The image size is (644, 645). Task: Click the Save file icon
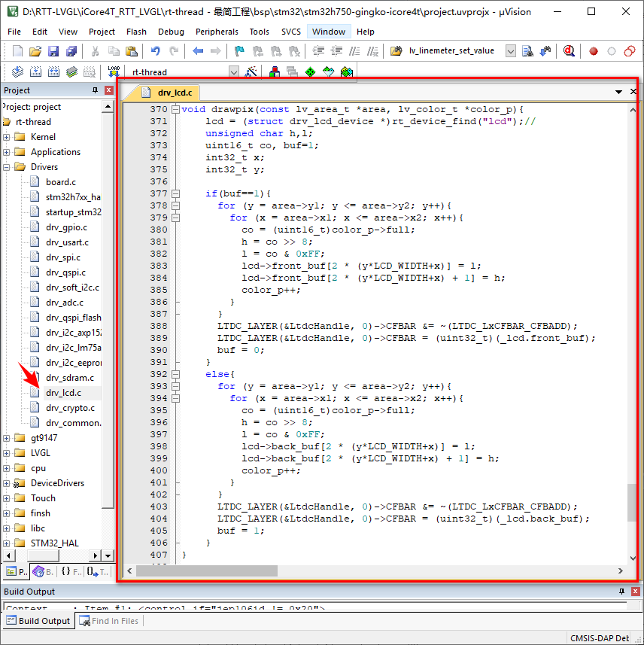(53, 51)
